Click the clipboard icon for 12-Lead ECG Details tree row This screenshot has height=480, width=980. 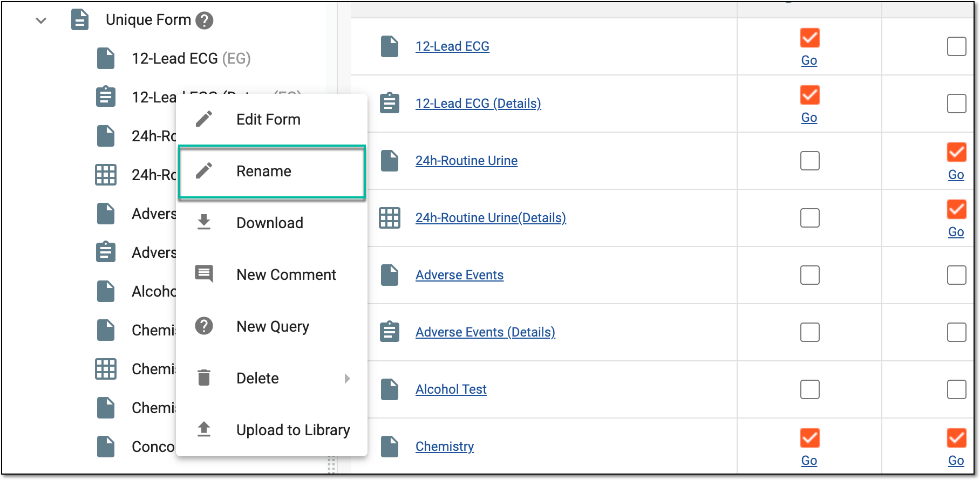click(x=106, y=97)
